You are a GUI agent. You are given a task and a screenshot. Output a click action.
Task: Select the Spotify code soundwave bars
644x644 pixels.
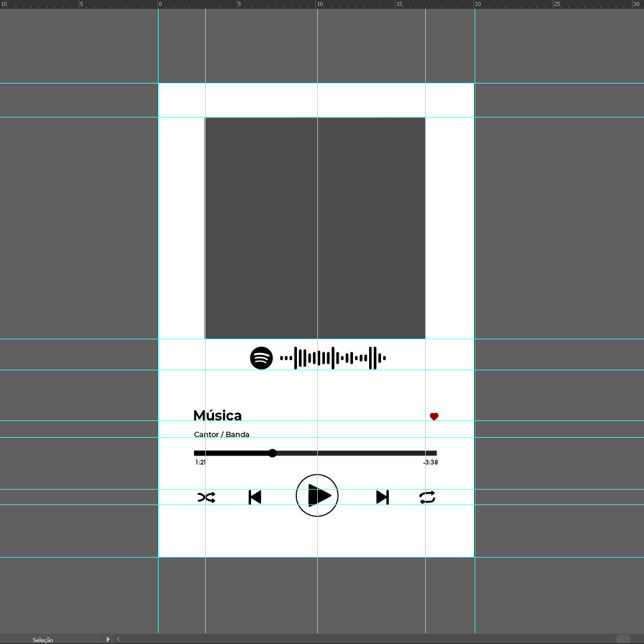(x=333, y=358)
